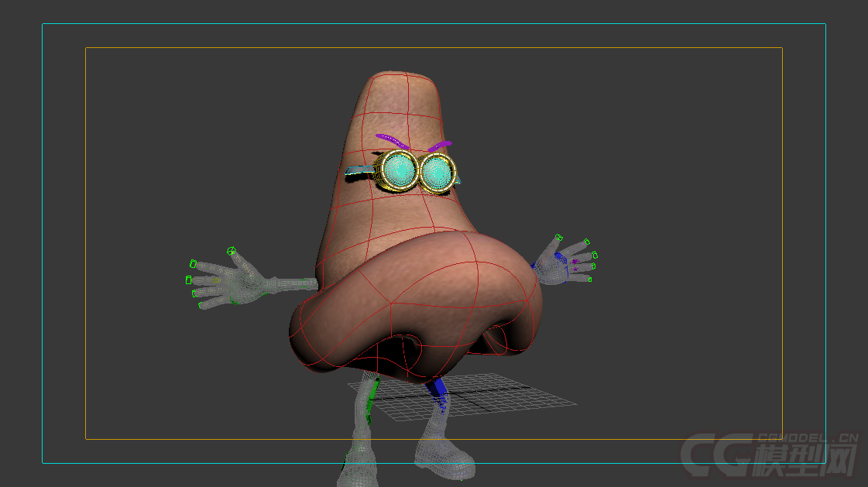Screen dimensions: 868x487
Task: Select the top of the nose bridge
Action: 399,85
